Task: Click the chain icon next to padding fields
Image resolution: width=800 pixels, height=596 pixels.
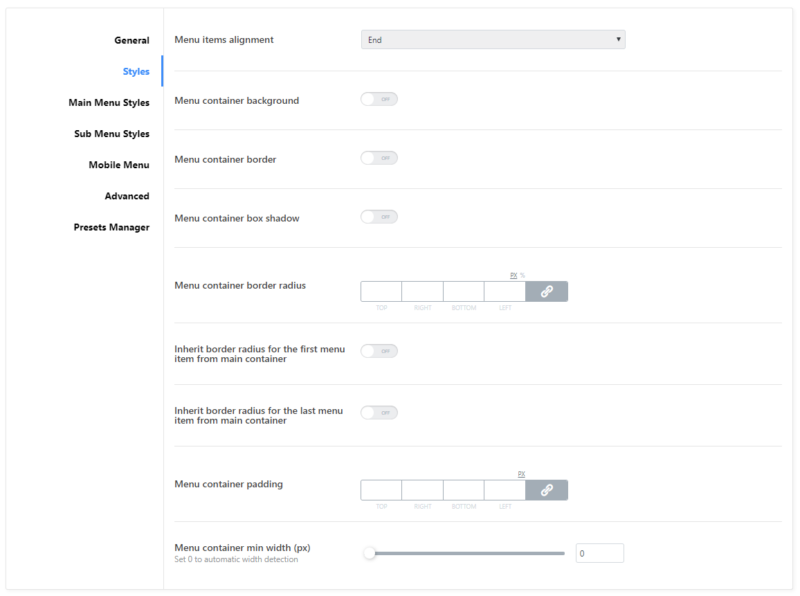Action: click(x=546, y=489)
